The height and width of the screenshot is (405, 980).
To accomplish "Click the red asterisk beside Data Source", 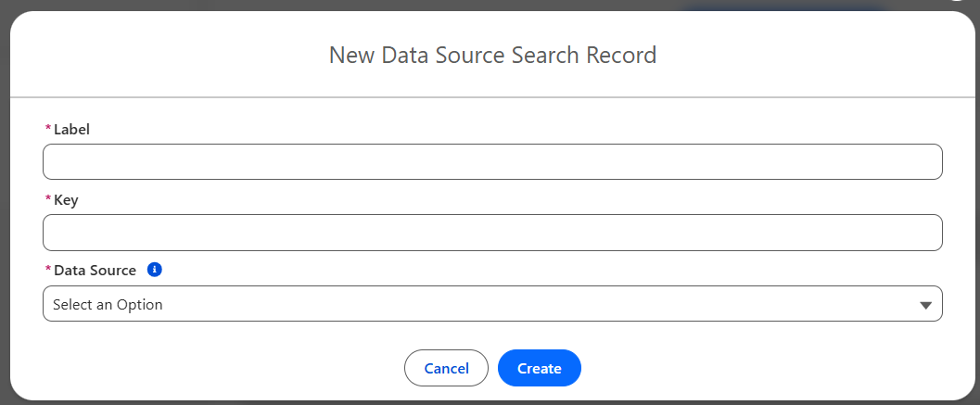I will pos(47,271).
